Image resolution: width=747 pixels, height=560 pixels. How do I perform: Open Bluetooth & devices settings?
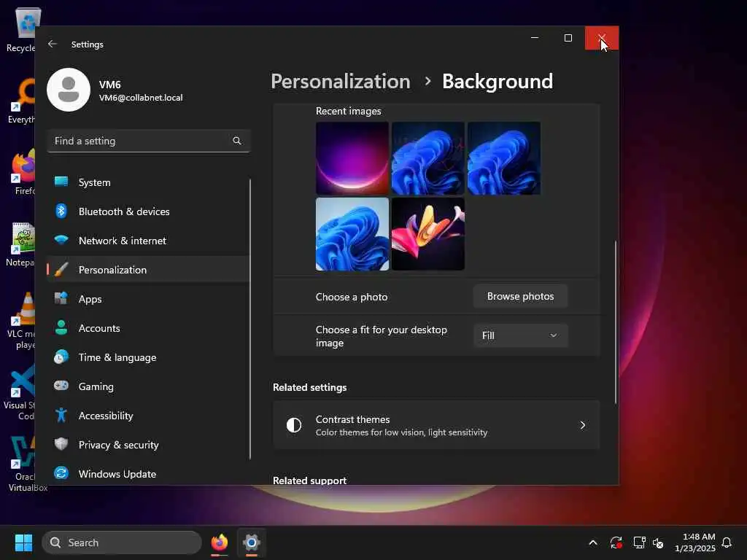[148, 211]
